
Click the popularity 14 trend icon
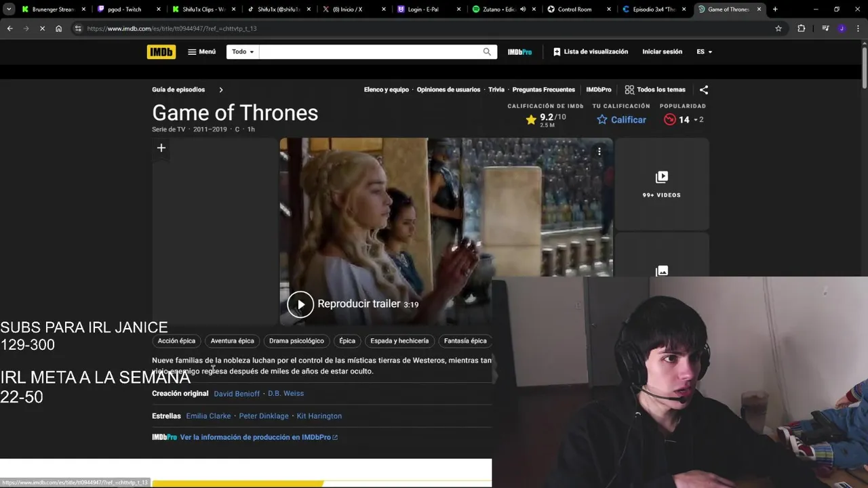(670, 120)
